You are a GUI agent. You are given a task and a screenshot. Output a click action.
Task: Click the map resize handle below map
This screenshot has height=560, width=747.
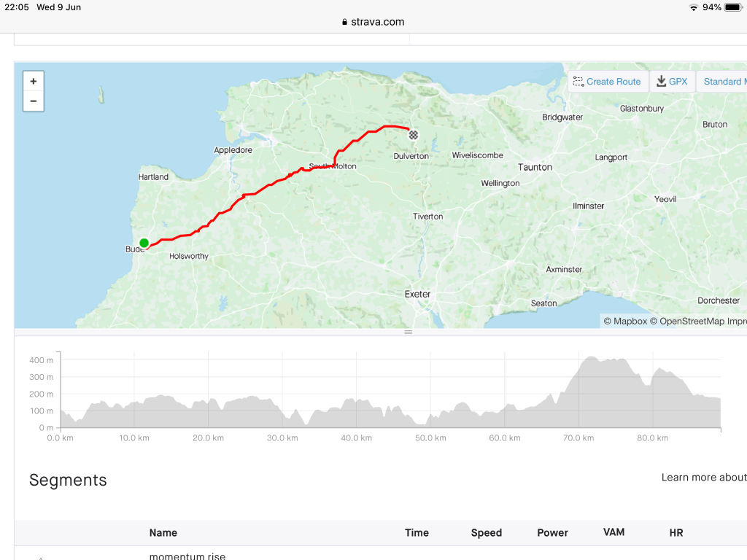(409, 332)
